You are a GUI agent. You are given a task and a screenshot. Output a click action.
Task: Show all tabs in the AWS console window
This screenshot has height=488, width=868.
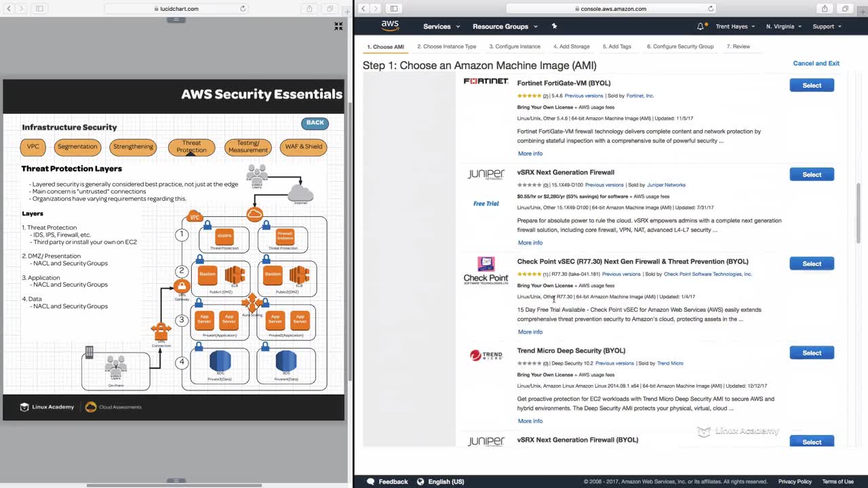pos(845,9)
